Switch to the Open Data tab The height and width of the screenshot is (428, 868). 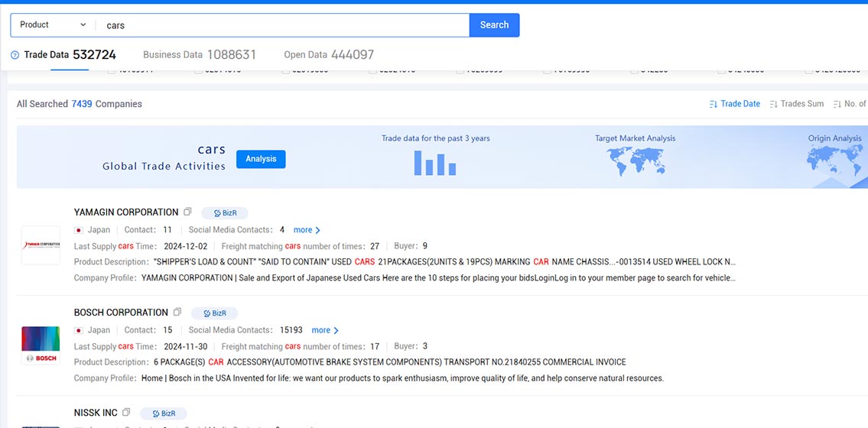pyautogui.click(x=329, y=55)
